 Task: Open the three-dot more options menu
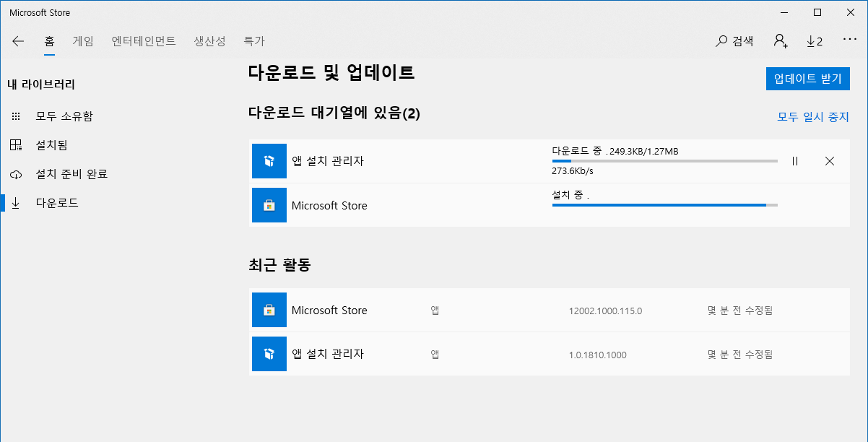[x=849, y=40]
